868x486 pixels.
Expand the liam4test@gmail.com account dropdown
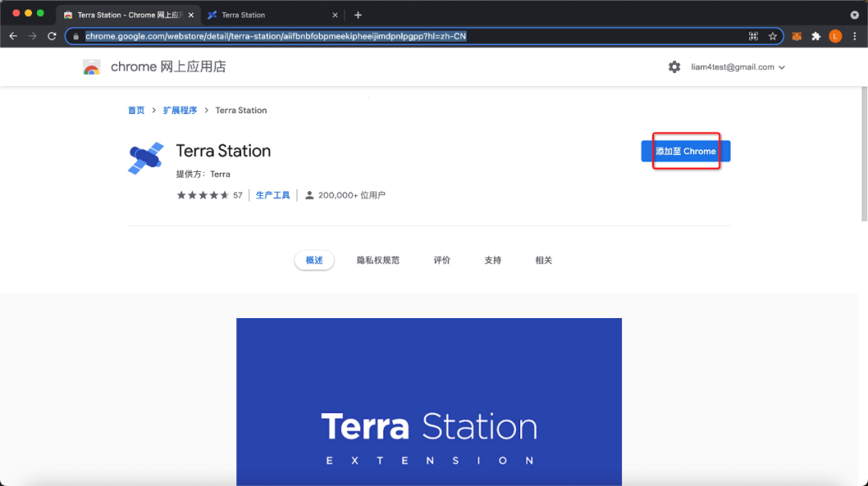pos(737,67)
